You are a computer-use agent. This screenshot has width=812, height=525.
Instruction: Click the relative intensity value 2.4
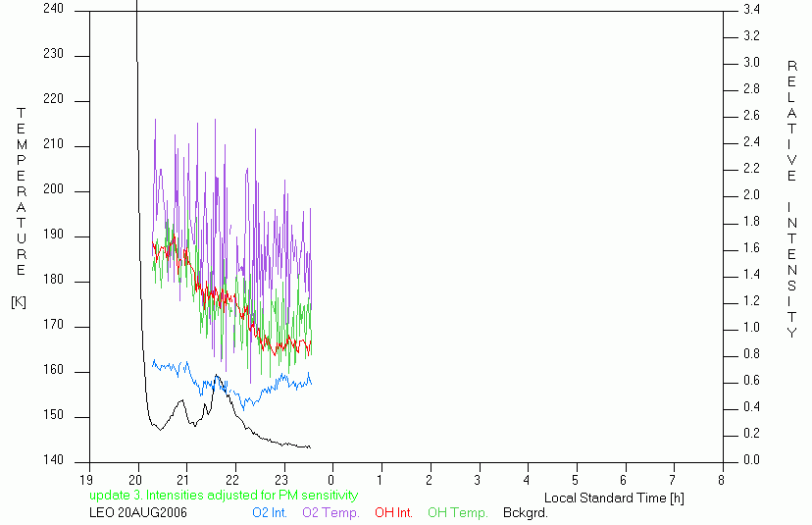tap(751, 141)
